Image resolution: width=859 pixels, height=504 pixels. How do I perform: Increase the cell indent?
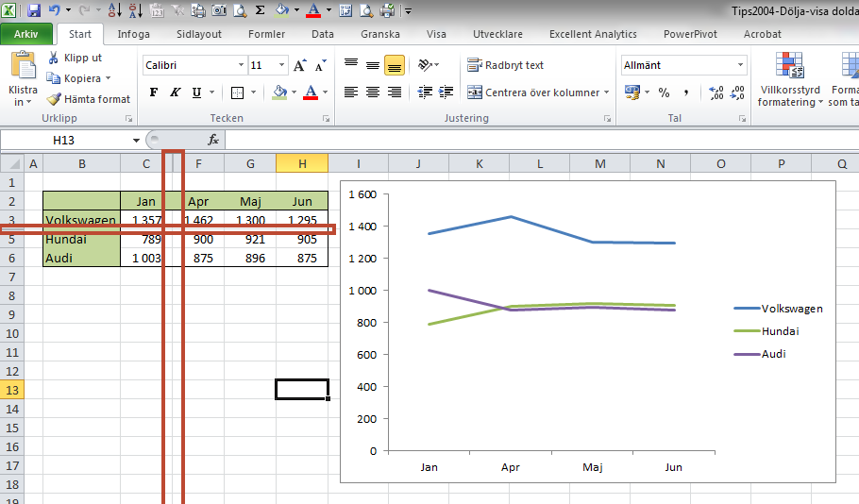pos(446,92)
